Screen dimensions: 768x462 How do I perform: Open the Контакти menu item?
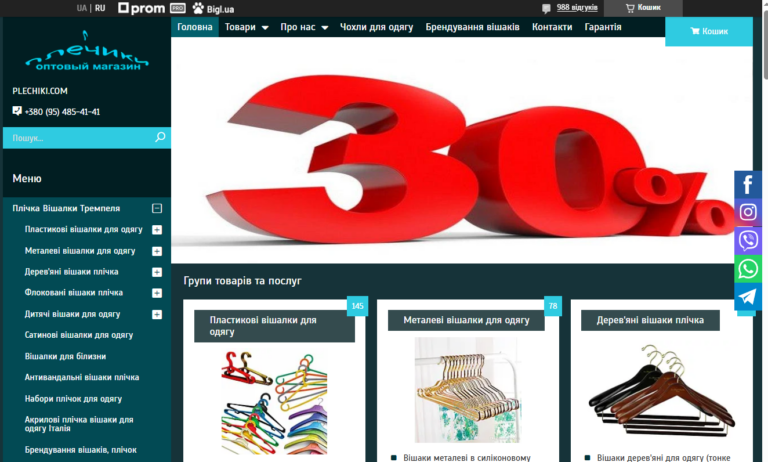(552, 27)
